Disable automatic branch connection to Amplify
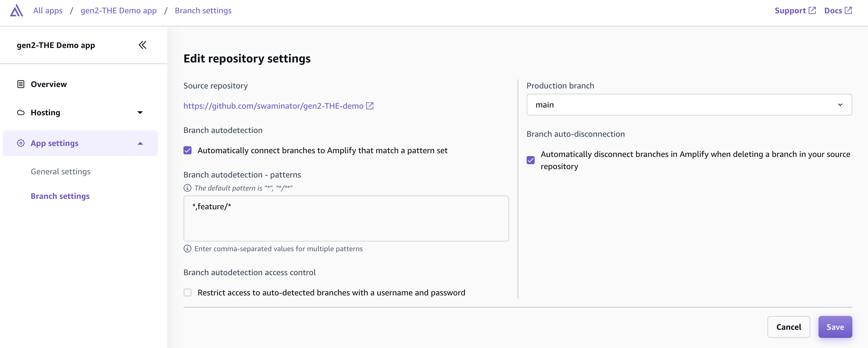 click(188, 150)
